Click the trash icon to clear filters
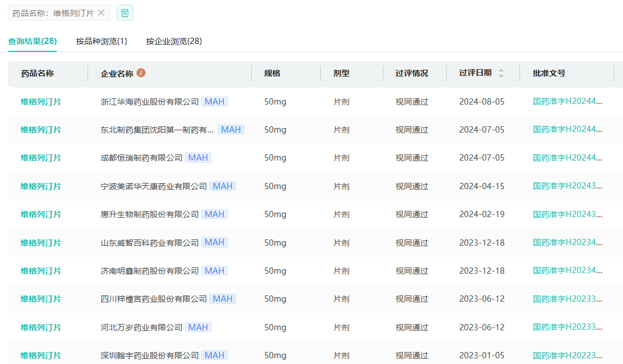The image size is (623, 364). click(x=125, y=13)
